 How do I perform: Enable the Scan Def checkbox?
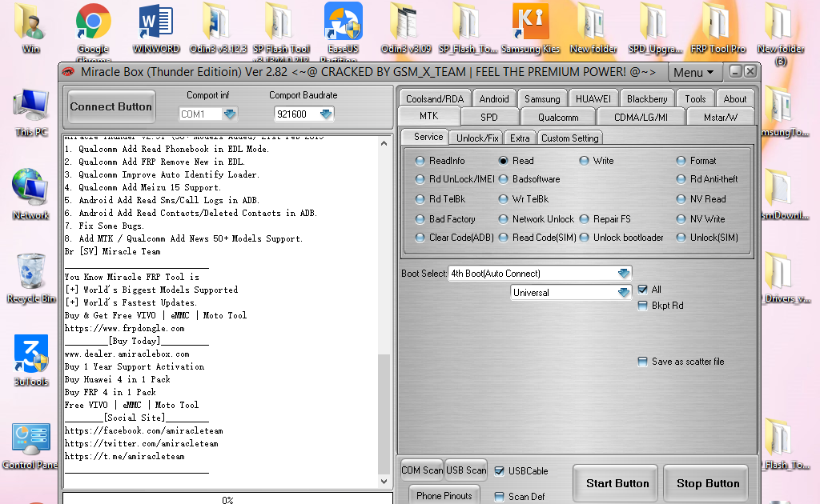pos(500,497)
